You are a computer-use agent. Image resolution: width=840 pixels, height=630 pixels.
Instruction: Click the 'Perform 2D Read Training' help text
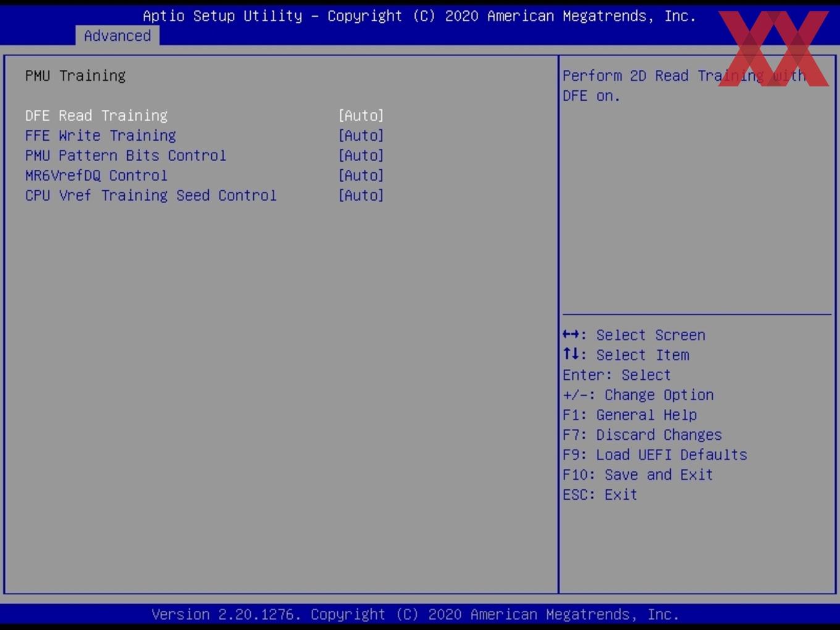coord(684,85)
